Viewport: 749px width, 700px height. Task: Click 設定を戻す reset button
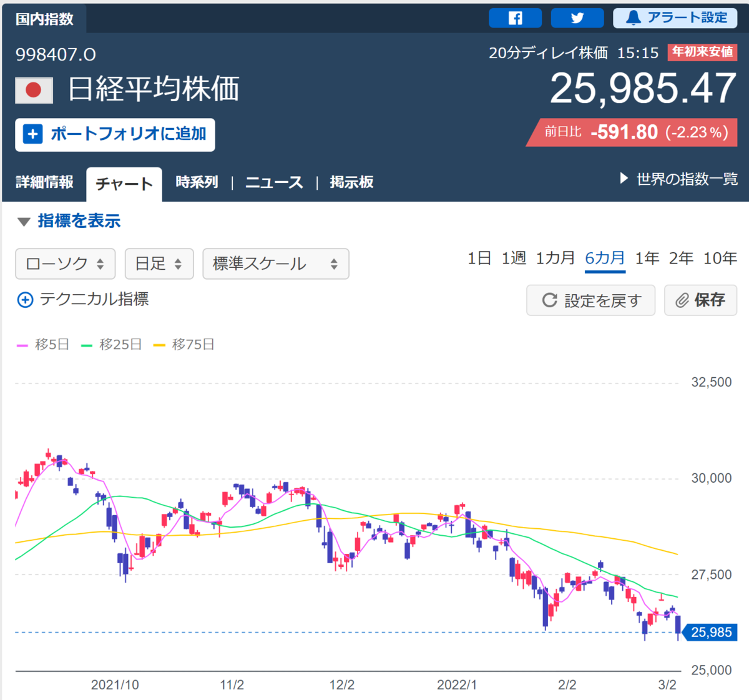pyautogui.click(x=590, y=300)
